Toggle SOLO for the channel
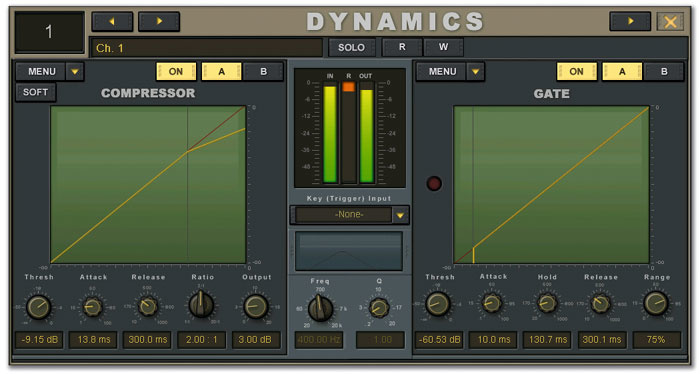This screenshot has height=374, width=700. 351,47
